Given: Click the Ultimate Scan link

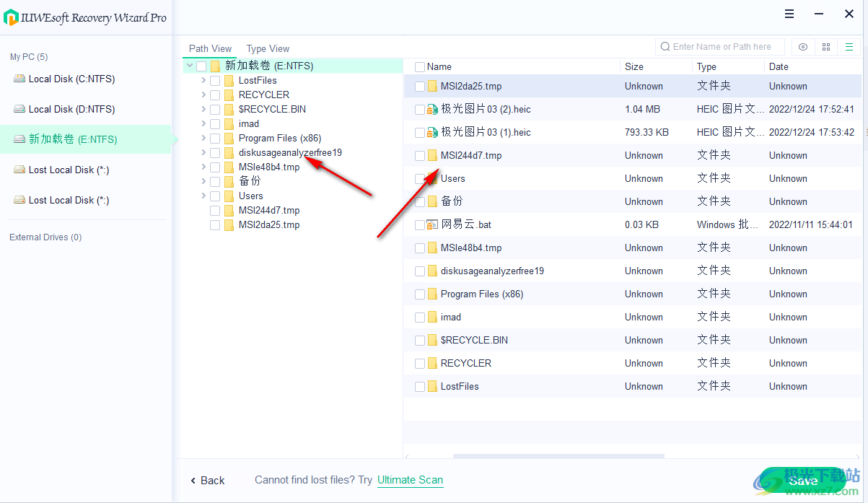Looking at the screenshot, I should coord(410,480).
